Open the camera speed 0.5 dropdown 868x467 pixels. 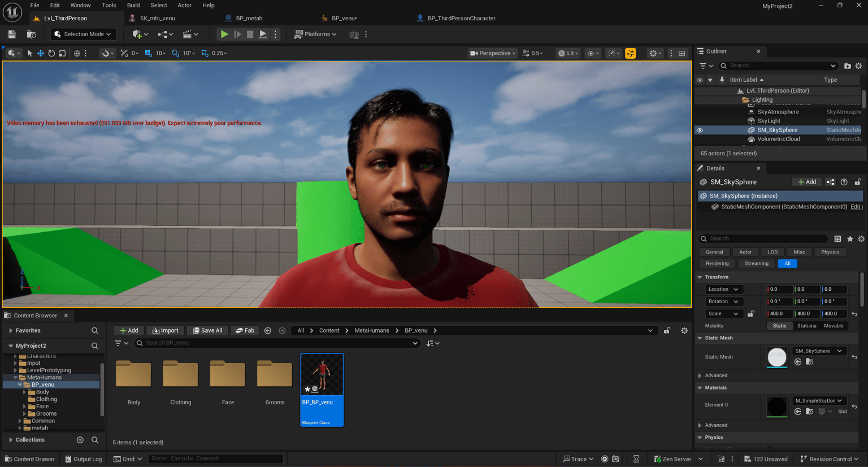coord(533,53)
